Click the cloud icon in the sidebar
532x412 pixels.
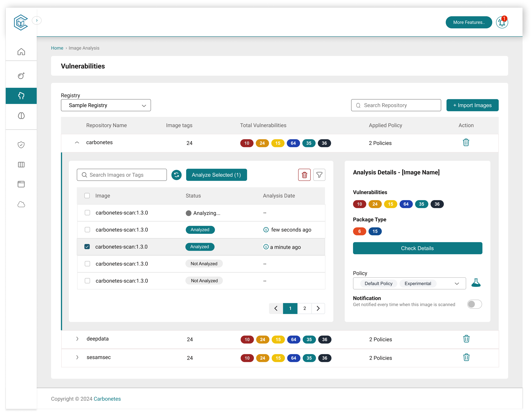(21, 204)
